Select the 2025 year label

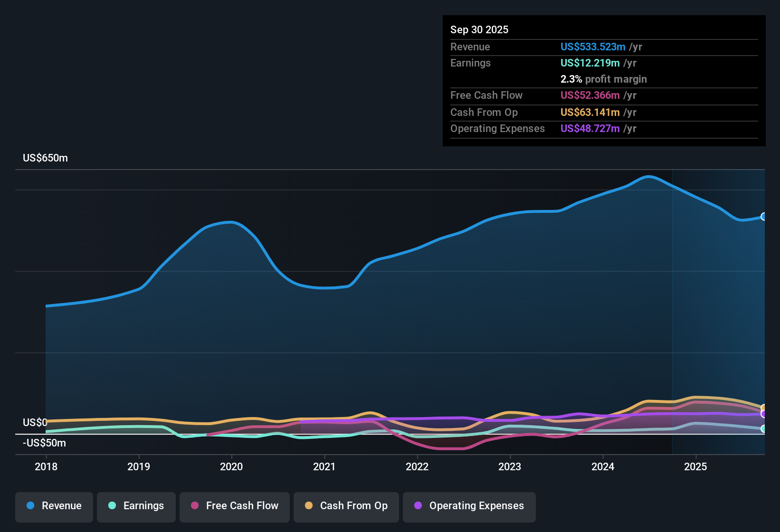pyautogui.click(x=695, y=467)
